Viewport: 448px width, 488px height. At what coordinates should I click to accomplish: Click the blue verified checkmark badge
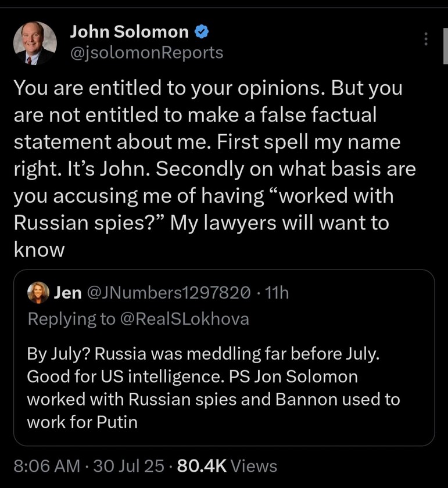202,33
